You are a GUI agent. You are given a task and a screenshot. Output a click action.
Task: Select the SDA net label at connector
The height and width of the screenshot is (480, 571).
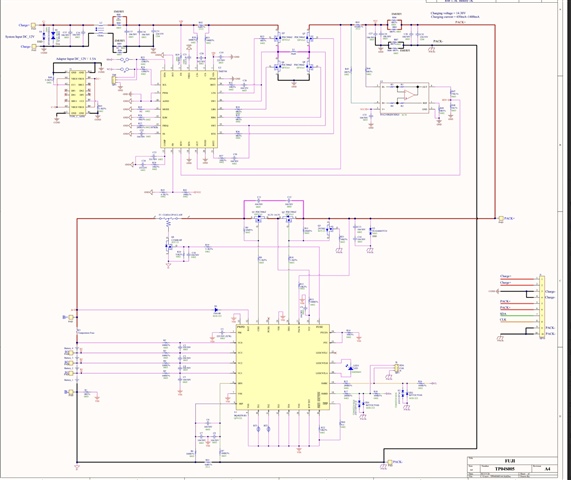point(503,314)
